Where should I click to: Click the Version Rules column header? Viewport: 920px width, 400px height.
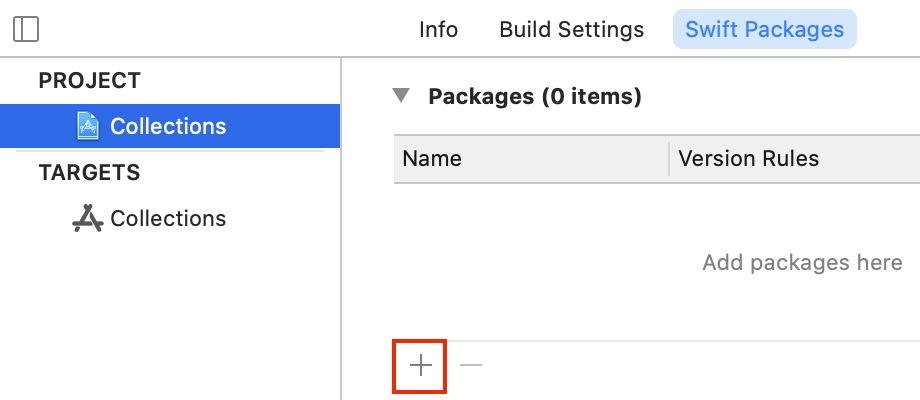pos(748,158)
